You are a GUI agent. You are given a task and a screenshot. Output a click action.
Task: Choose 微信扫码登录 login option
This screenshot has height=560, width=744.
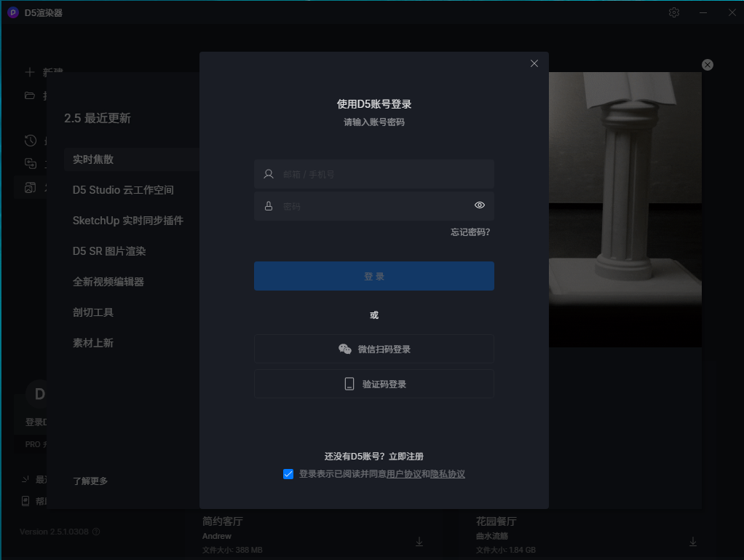[374, 349]
